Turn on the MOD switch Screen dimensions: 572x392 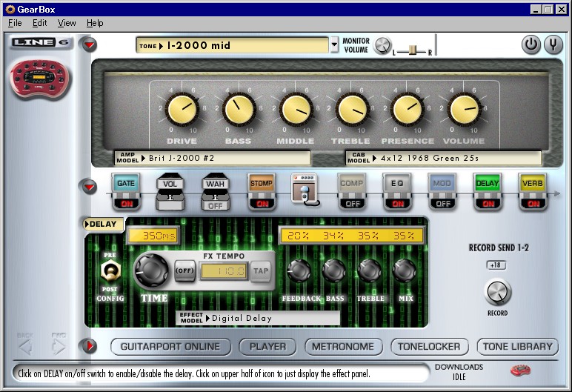pos(443,204)
